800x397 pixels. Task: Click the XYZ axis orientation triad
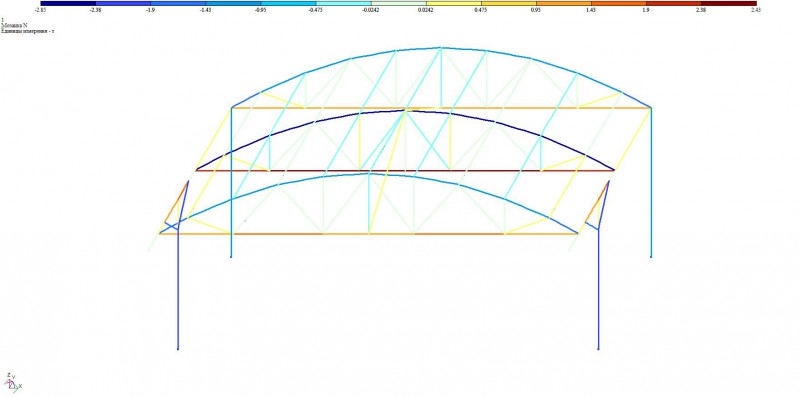(13, 382)
